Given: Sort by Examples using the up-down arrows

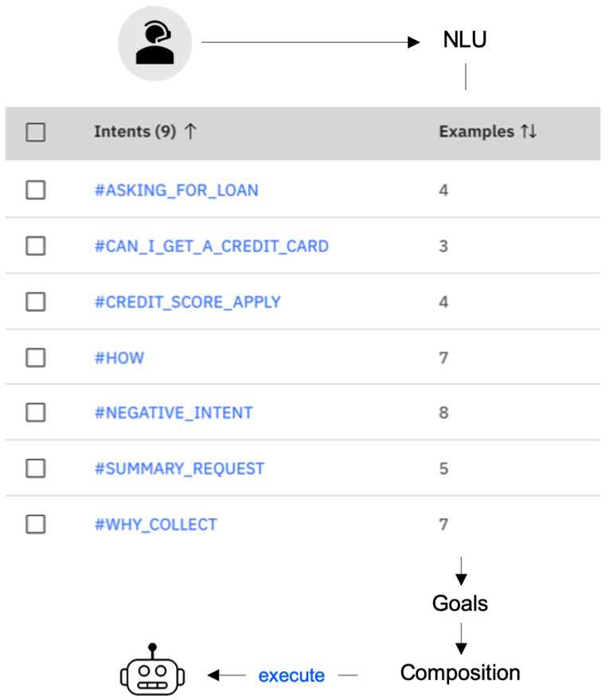Looking at the screenshot, I should click(x=529, y=131).
